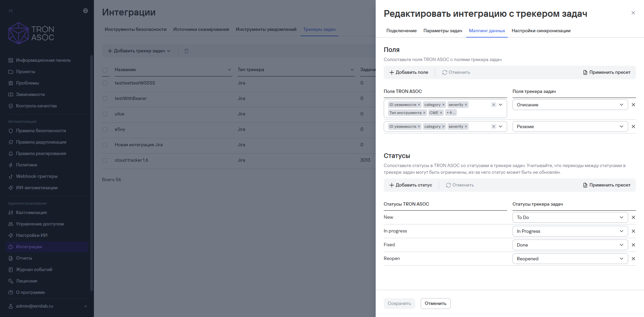The image size is (644, 317).
Task: Collapse the sidebar with double-chevron icon
Action: [x=11, y=11]
